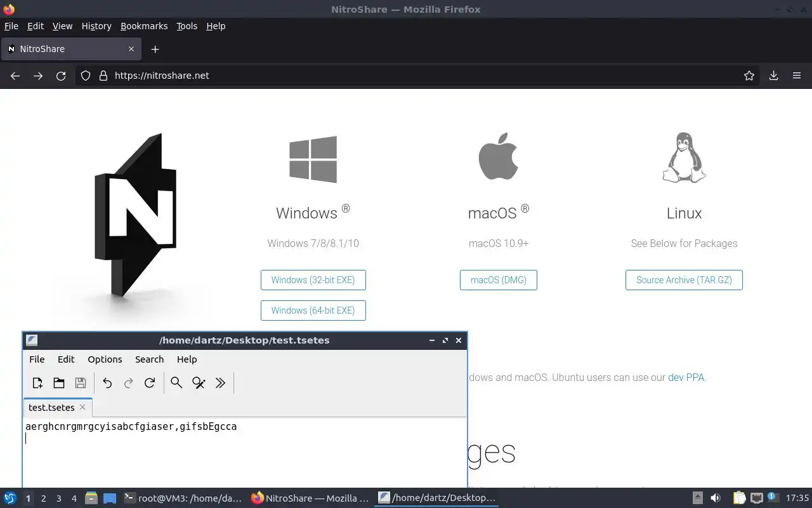Open Firefox View menu
The height and width of the screenshot is (508, 812).
click(62, 26)
